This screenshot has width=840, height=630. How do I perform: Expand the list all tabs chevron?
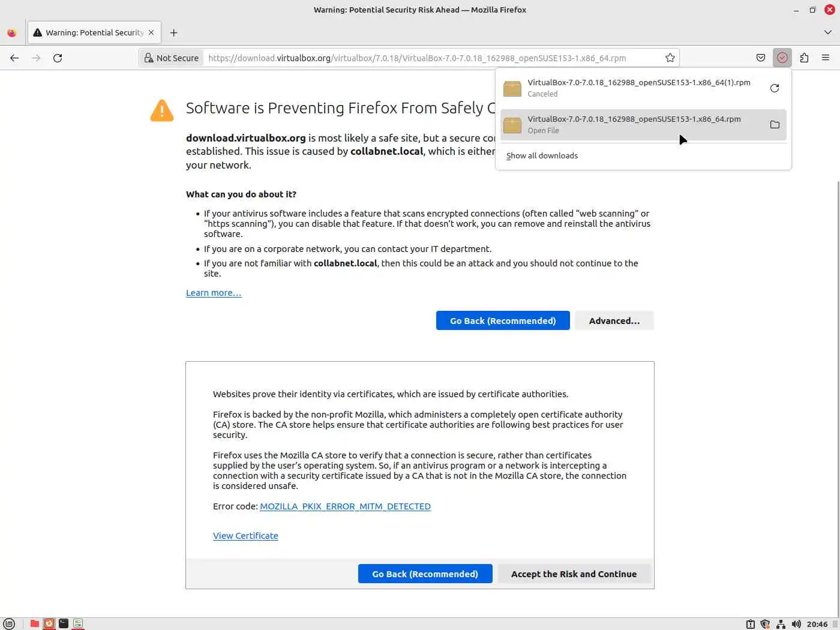tap(828, 32)
